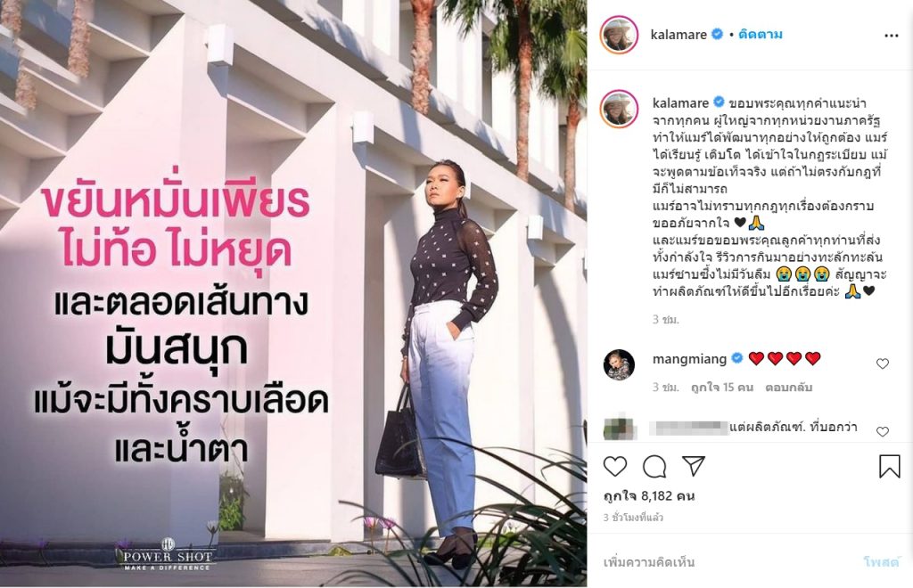Like the post with the heart icon
This screenshot has height=588, width=913.
[615, 467]
